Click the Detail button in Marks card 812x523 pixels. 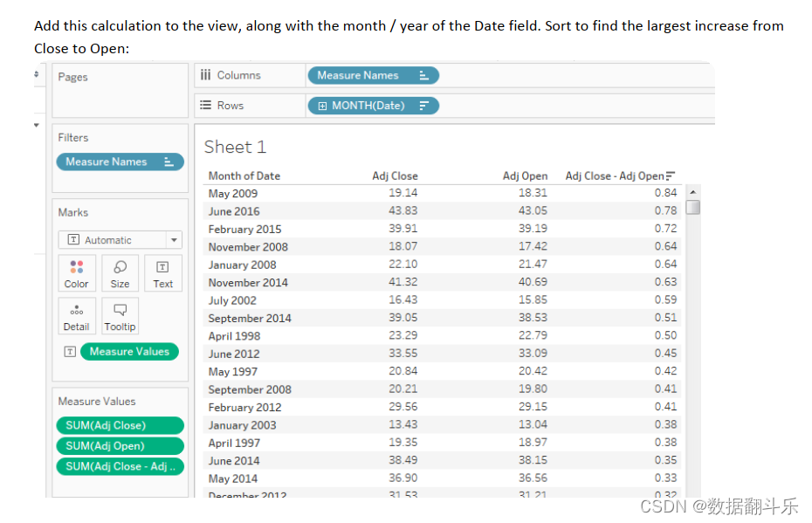click(77, 316)
